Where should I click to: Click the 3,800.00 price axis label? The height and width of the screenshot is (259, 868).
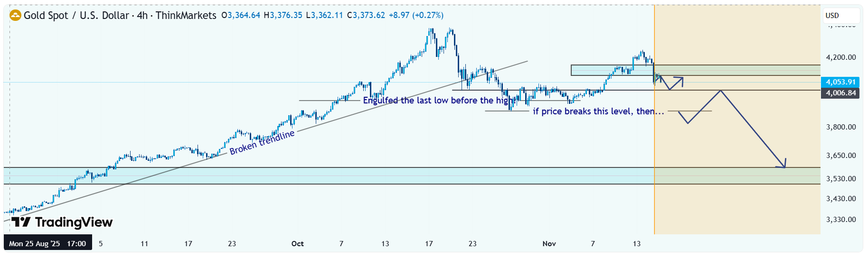(840, 127)
